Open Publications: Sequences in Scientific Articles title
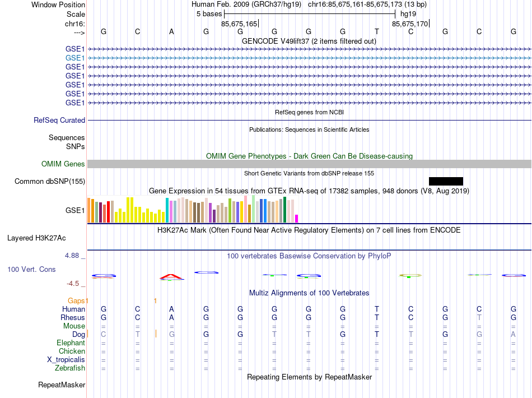Viewport: 532px width, 398px height. [x=309, y=129]
